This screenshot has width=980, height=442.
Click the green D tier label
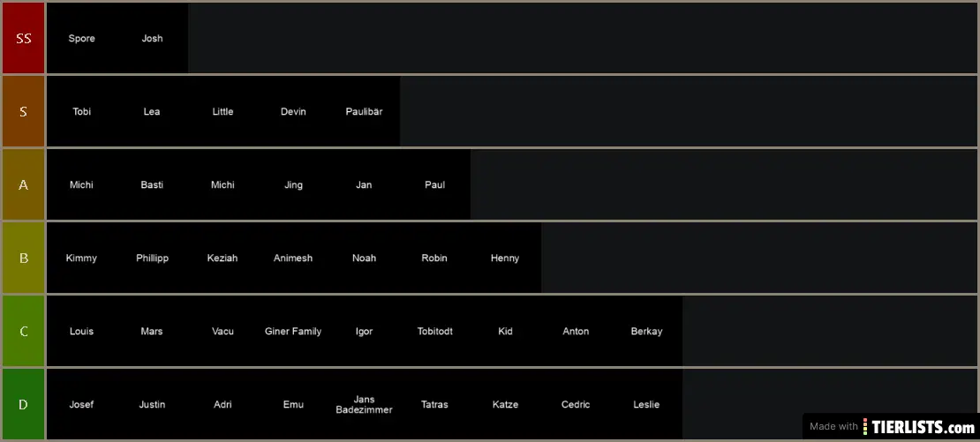tap(23, 404)
